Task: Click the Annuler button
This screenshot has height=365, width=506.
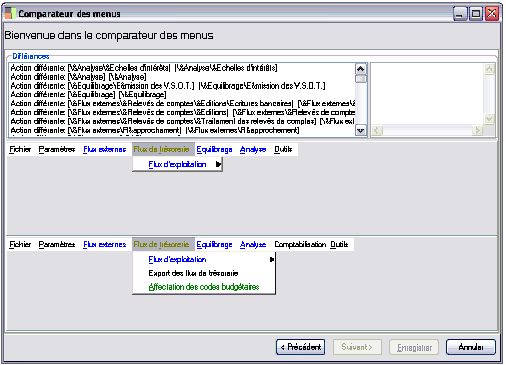Action: pos(471,347)
